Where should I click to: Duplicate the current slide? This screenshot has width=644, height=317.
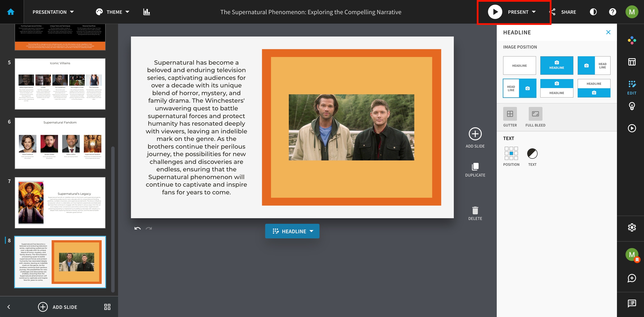pyautogui.click(x=475, y=170)
